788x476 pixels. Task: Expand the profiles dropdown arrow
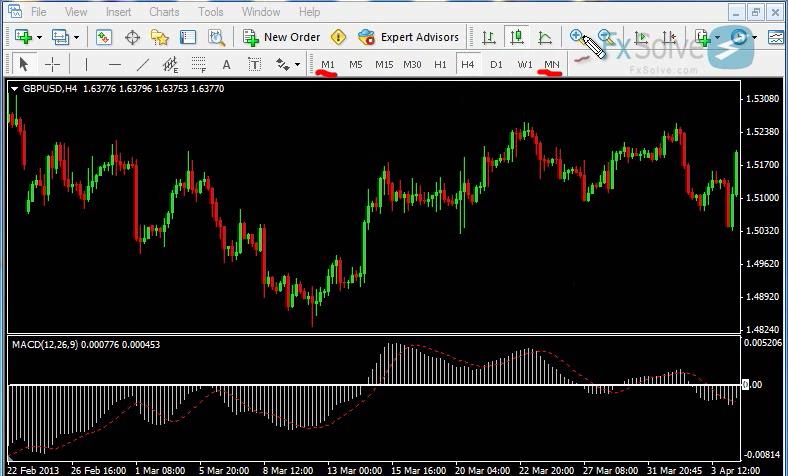pos(76,38)
